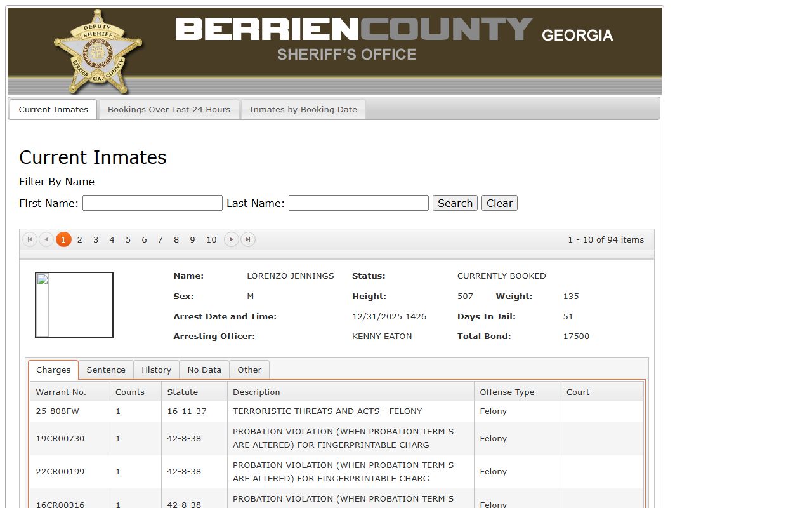
Task: Go to the first pager page icon
Action: coord(30,239)
